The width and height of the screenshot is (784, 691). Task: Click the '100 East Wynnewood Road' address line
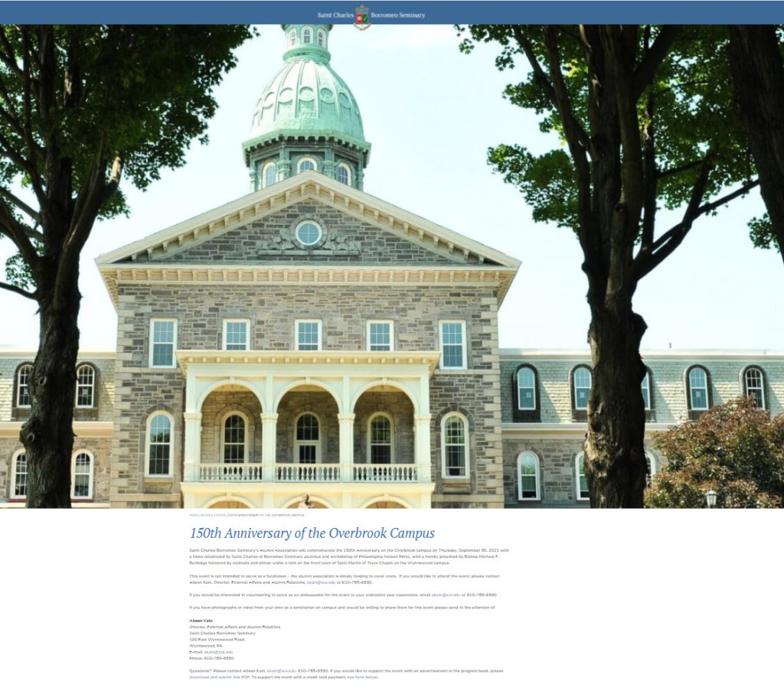(x=217, y=639)
